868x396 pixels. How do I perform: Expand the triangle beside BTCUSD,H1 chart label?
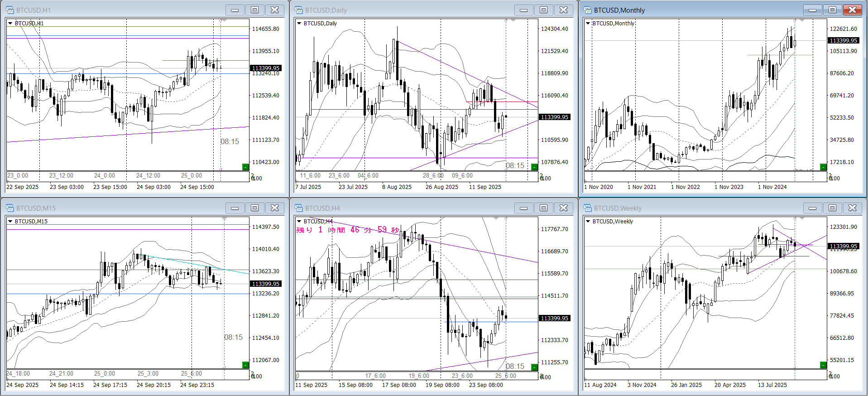[10, 23]
